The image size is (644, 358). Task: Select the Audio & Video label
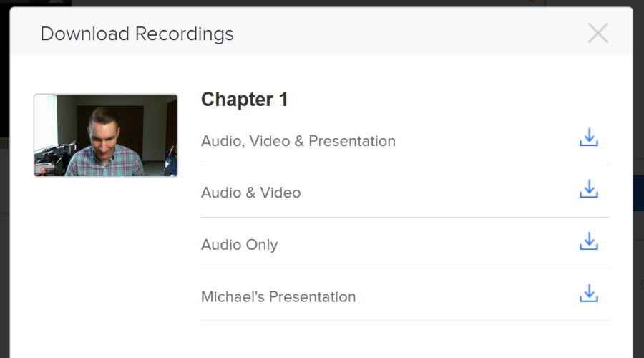250,193
